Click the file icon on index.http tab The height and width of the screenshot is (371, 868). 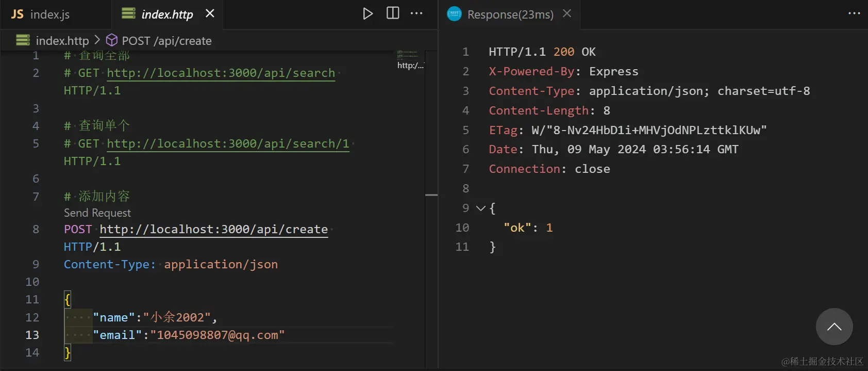pyautogui.click(x=128, y=13)
